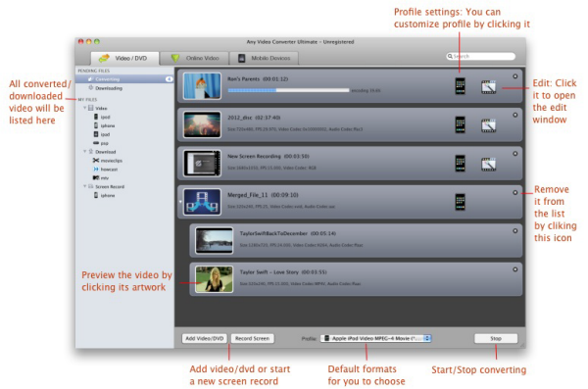Open edit window for Ron's Parents

[x=488, y=87]
